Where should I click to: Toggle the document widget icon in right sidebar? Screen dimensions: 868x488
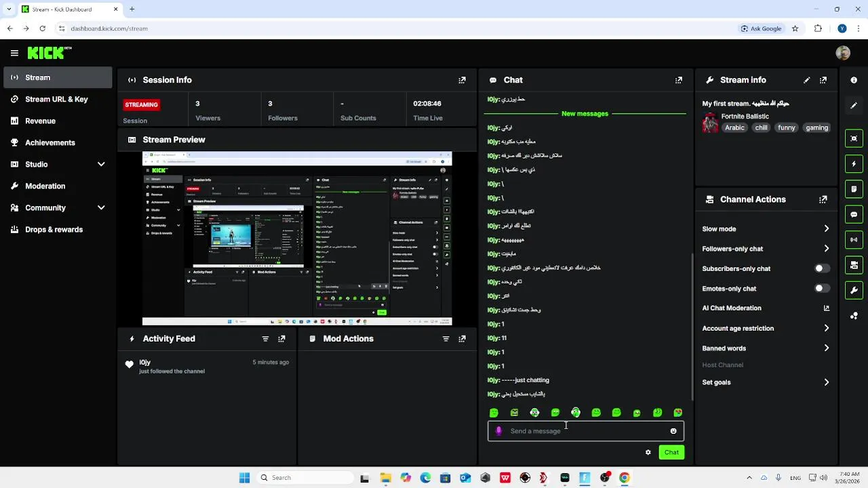[854, 189]
